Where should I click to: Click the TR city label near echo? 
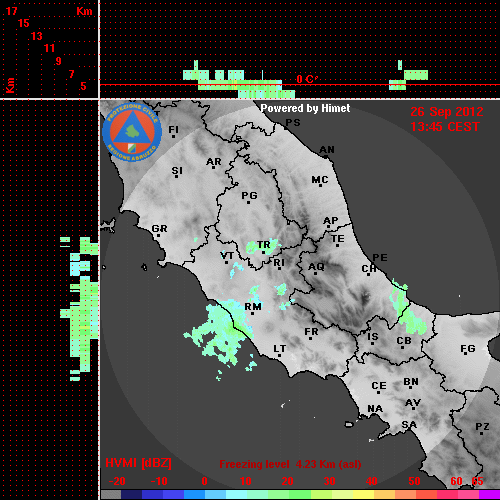click(x=263, y=245)
